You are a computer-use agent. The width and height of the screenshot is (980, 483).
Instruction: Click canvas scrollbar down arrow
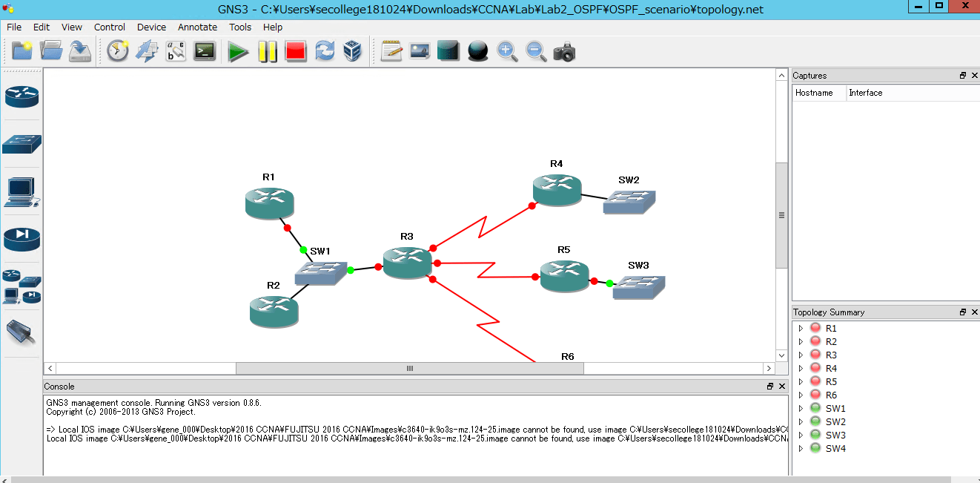click(x=781, y=356)
